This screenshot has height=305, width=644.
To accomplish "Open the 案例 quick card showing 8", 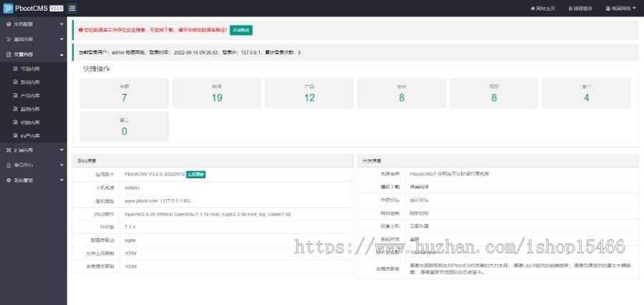I will coord(401,93).
